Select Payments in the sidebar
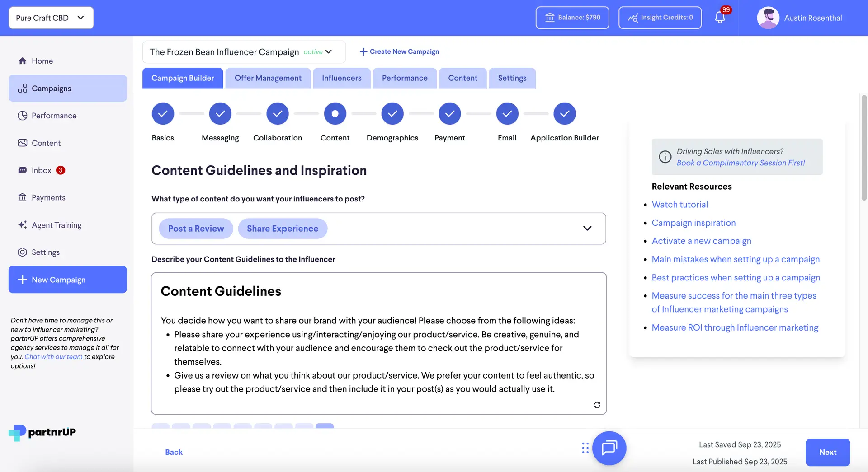This screenshot has width=868, height=472. [48, 197]
